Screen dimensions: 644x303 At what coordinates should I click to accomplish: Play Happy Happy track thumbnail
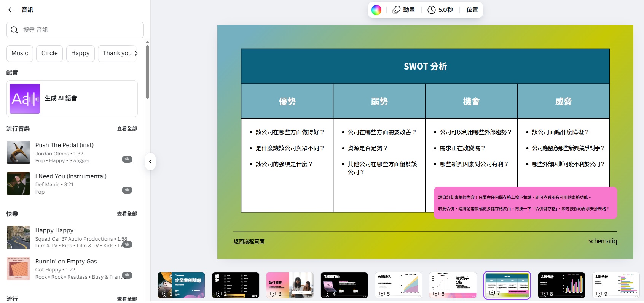click(x=18, y=238)
